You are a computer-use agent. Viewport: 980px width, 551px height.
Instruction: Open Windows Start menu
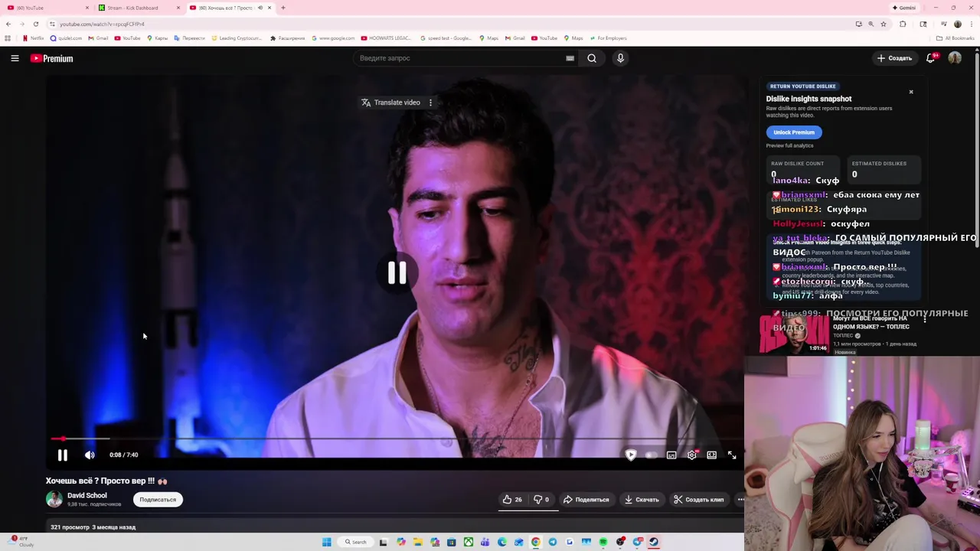pos(327,542)
